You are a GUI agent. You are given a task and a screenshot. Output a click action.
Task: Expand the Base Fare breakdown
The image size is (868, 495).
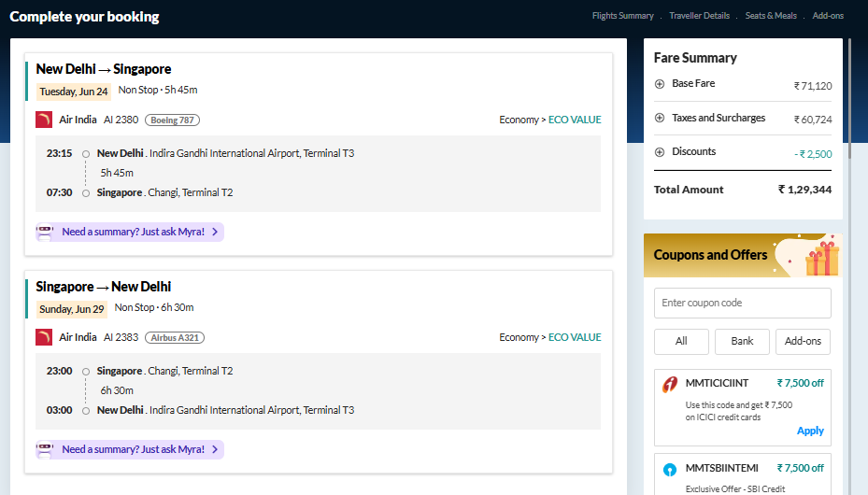click(660, 84)
